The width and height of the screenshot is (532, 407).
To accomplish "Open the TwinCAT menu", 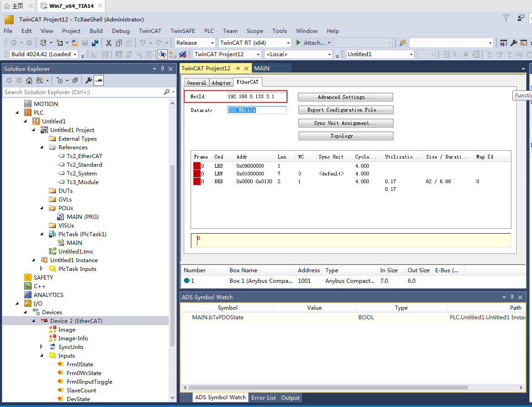I will click(150, 31).
